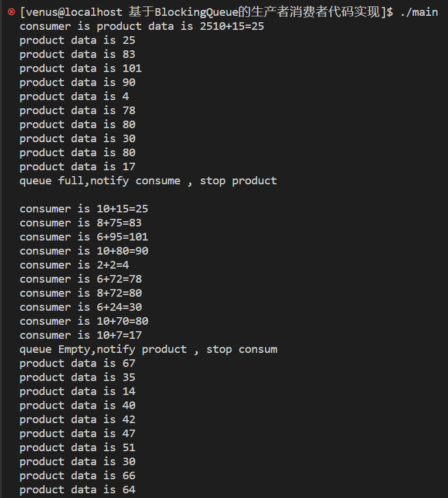Click the line 'product data is 78'
The image size is (448, 498).
click(77, 111)
